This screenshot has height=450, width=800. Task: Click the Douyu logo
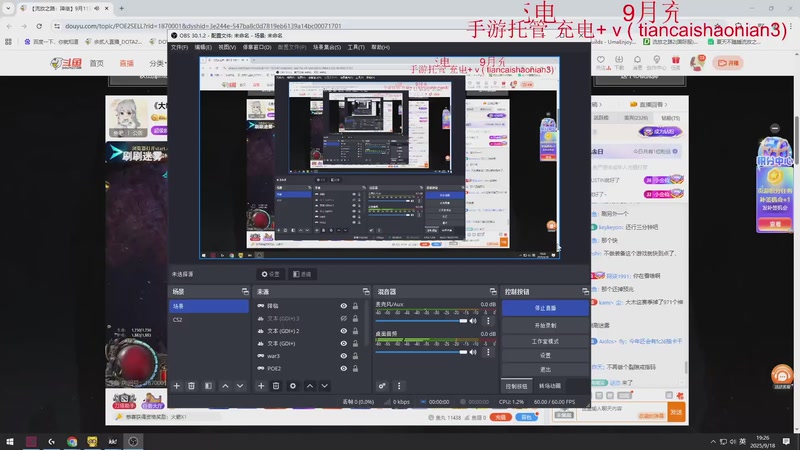[66, 63]
